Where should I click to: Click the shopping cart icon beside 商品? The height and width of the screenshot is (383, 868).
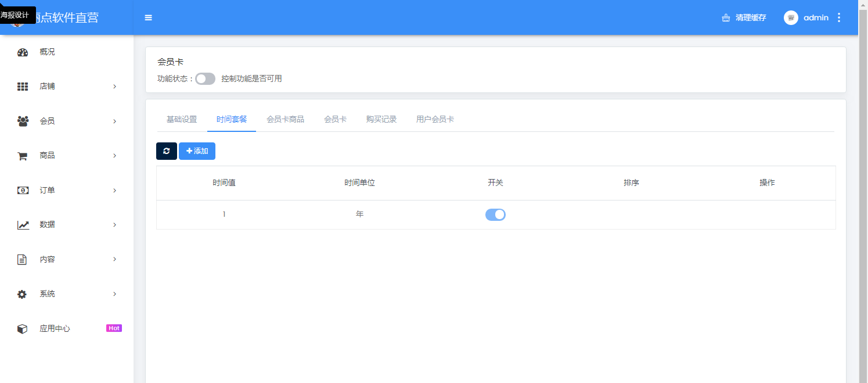click(x=23, y=156)
